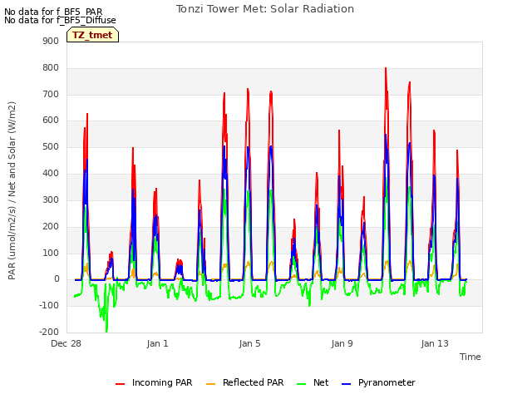Image resolution: width=532 pixels, height=399 pixels.
Task: Click the 'No data for f_BF5_Diffuse' message
Action: coord(60,20)
